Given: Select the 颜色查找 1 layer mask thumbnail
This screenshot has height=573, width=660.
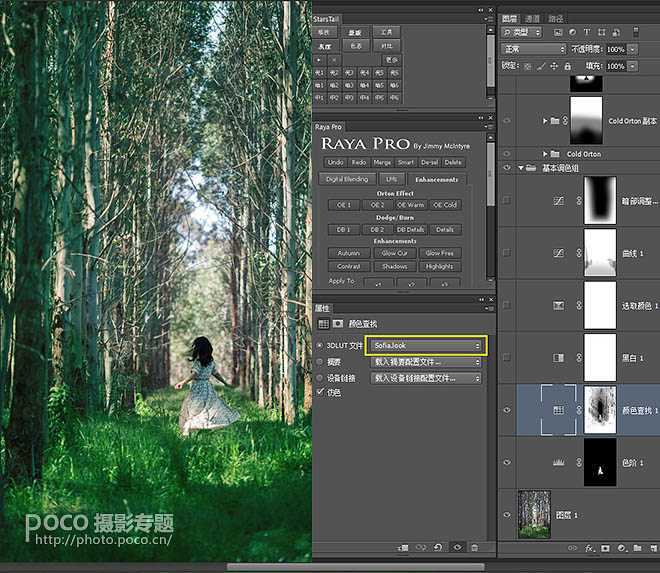Looking at the screenshot, I should 600,410.
